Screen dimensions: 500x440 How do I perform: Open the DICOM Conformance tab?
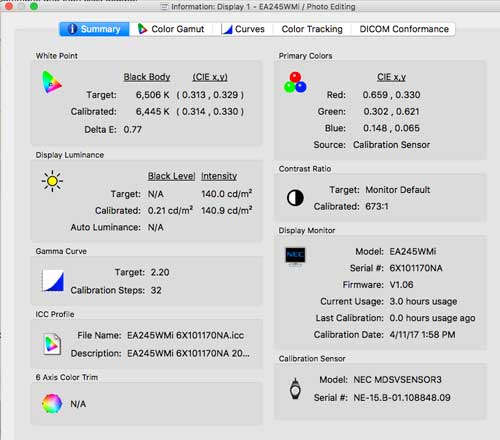point(404,29)
